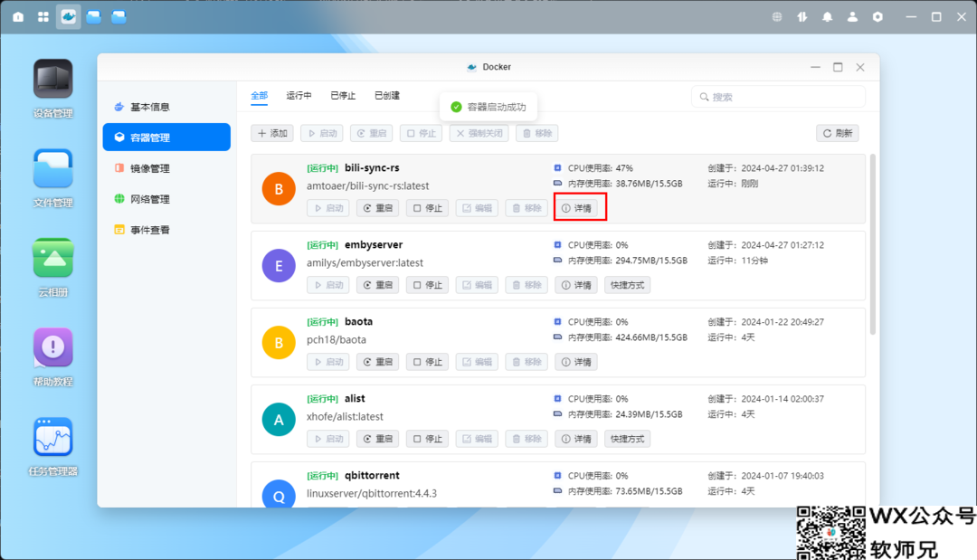
Task: Click 移除 on bili-sync-rs row
Action: [526, 208]
